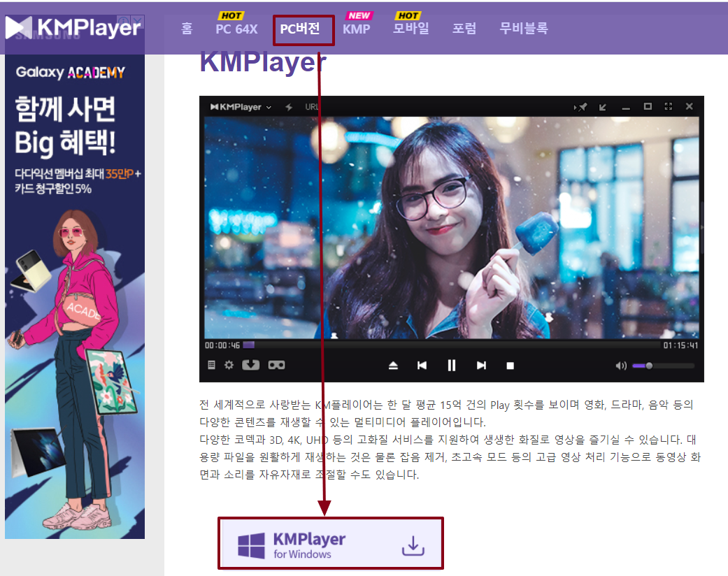Click the elapsed time 00:00:46
Image resolution: width=728 pixels, height=576 pixels.
click(x=222, y=345)
